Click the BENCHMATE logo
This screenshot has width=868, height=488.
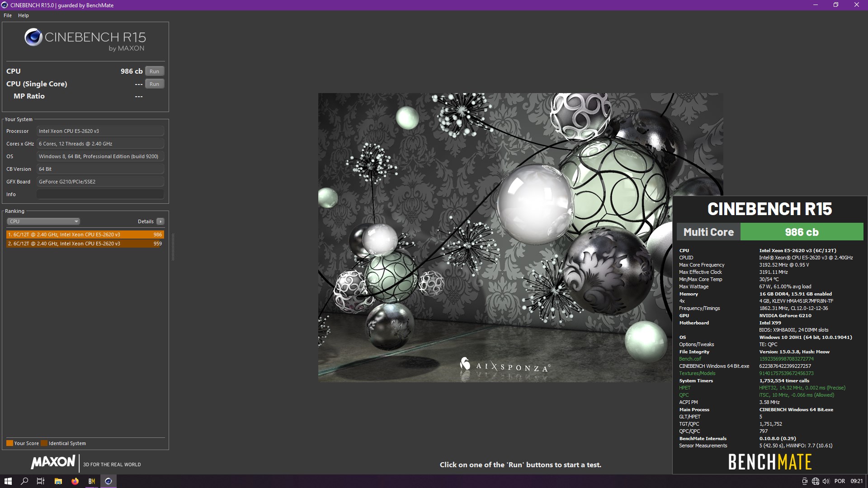point(770,462)
